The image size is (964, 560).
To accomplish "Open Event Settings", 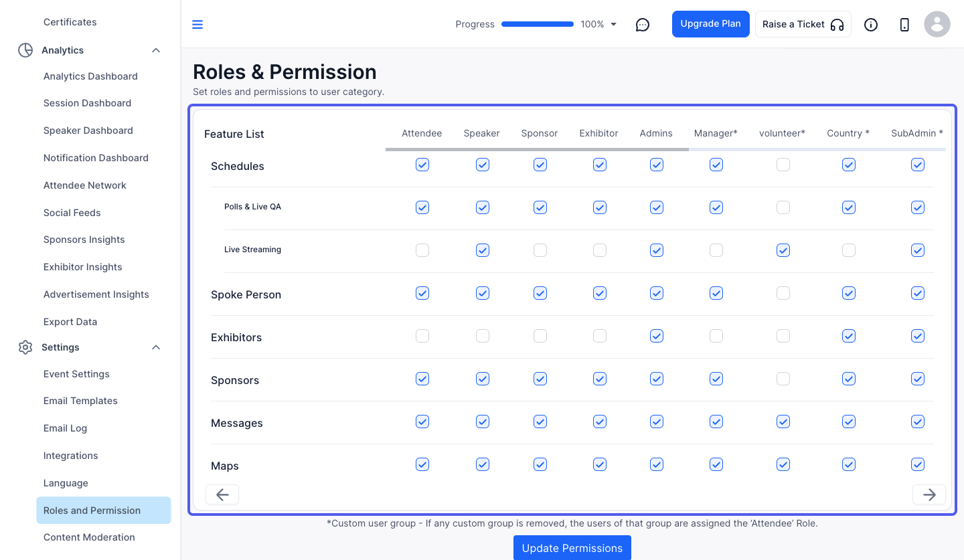I will pyautogui.click(x=76, y=374).
